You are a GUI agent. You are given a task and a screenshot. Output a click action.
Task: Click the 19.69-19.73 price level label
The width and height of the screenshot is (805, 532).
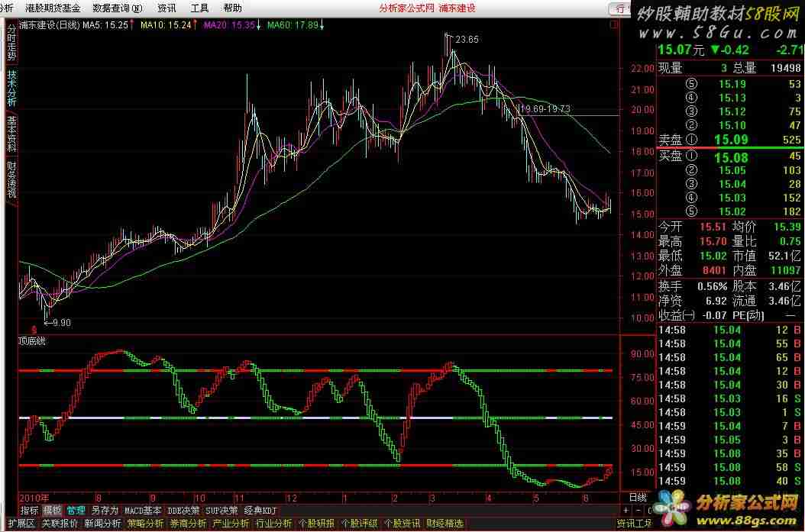545,108
